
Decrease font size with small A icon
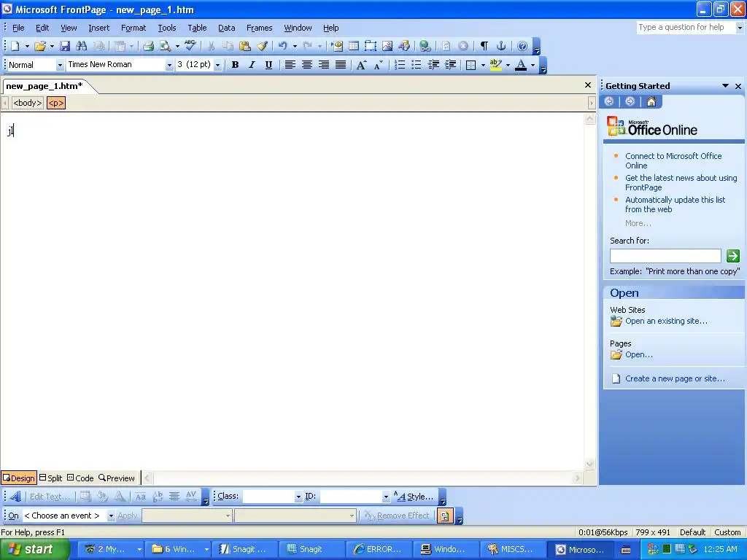click(x=379, y=65)
